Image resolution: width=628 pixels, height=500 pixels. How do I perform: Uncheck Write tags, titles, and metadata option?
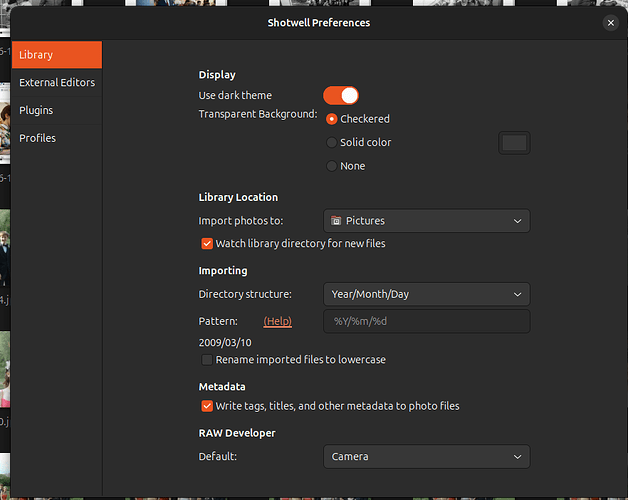point(207,406)
